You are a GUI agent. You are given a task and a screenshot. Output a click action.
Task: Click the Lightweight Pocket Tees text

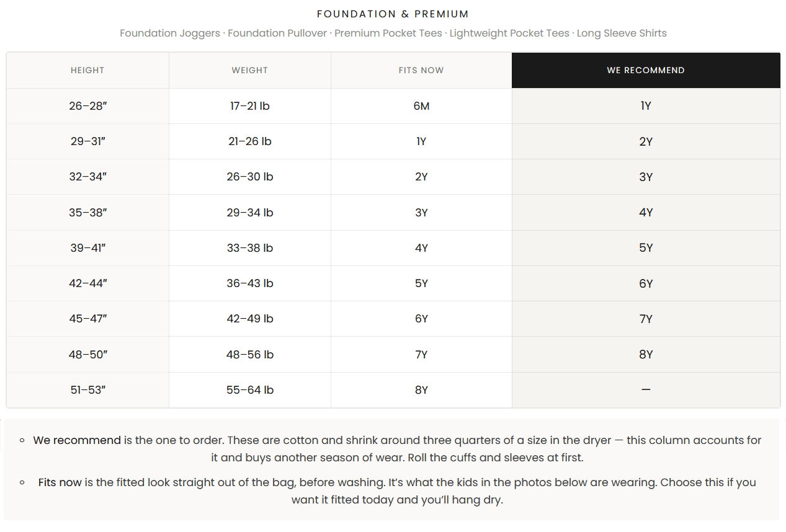coord(509,33)
